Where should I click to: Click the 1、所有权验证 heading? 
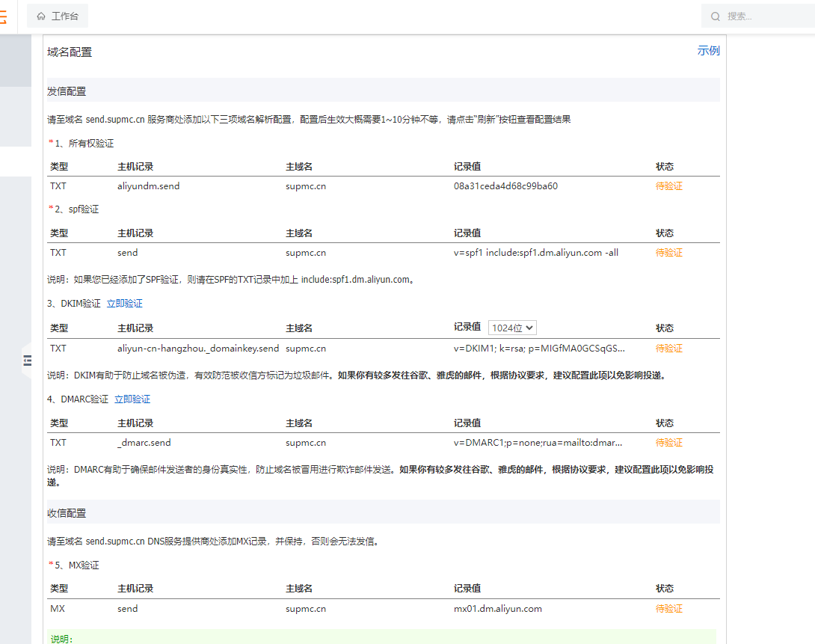point(84,144)
